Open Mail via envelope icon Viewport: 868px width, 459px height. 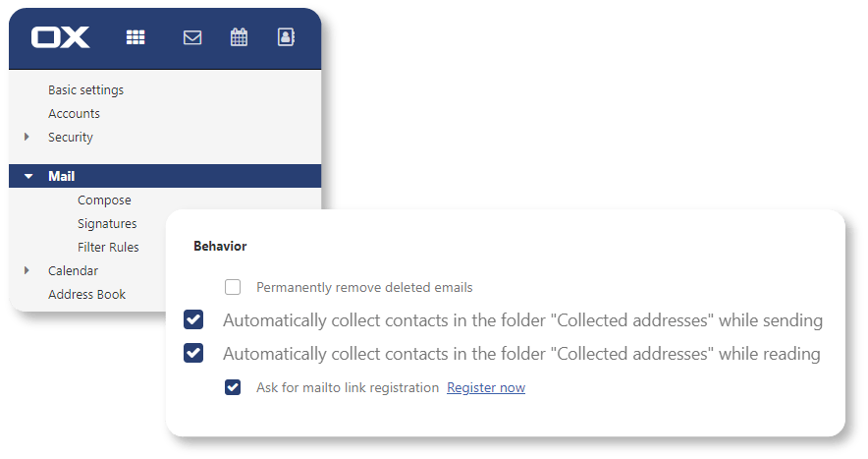192,37
